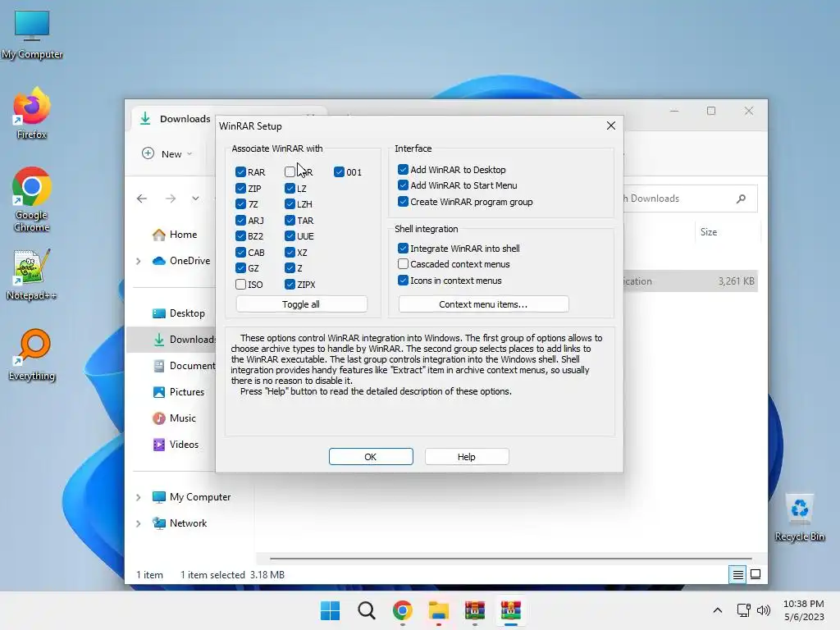Click the first WinRAR taskbar icon
Screen dimensions: 840x630
[x=475, y=610]
